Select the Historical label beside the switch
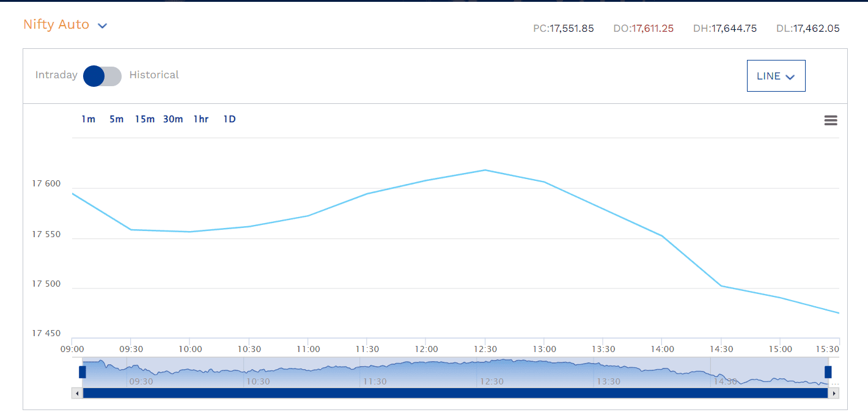 pyautogui.click(x=154, y=75)
